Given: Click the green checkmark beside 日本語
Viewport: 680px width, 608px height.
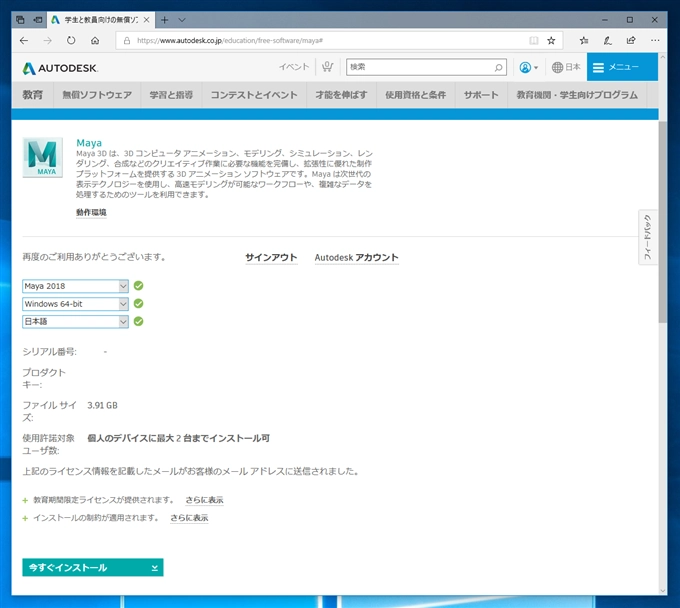Looking at the screenshot, I should (x=138, y=321).
